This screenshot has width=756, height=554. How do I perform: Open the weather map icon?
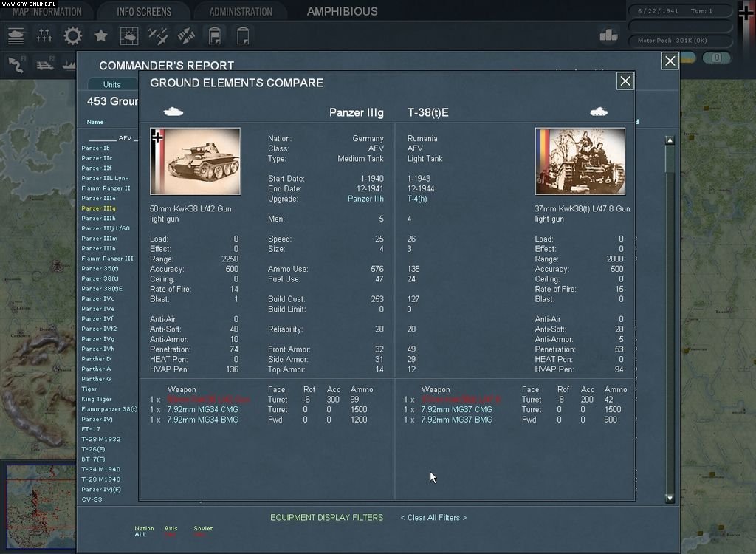tap(128, 35)
